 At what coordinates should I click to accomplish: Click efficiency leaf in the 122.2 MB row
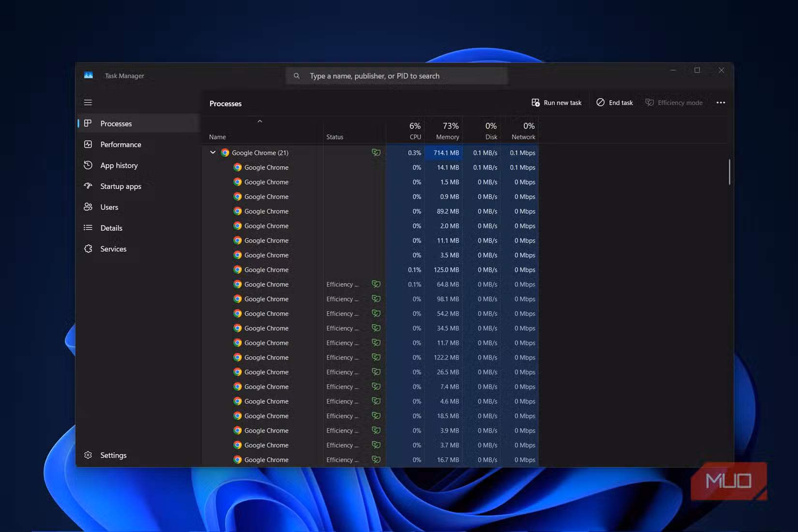pyautogui.click(x=376, y=357)
